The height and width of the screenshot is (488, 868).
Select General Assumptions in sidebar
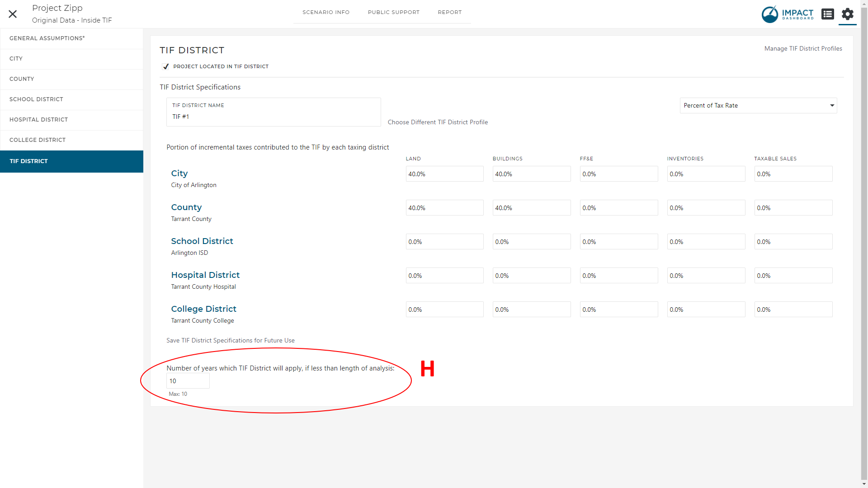point(47,38)
